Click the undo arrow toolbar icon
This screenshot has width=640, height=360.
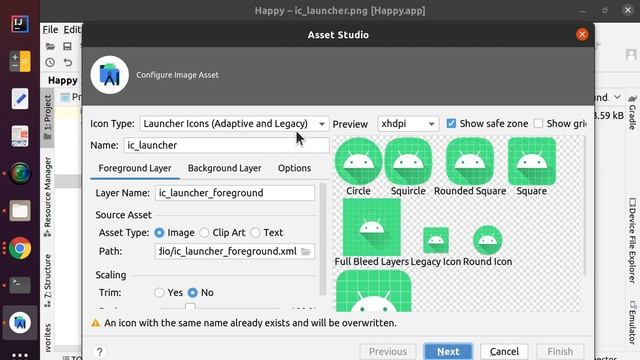[x=68, y=62]
